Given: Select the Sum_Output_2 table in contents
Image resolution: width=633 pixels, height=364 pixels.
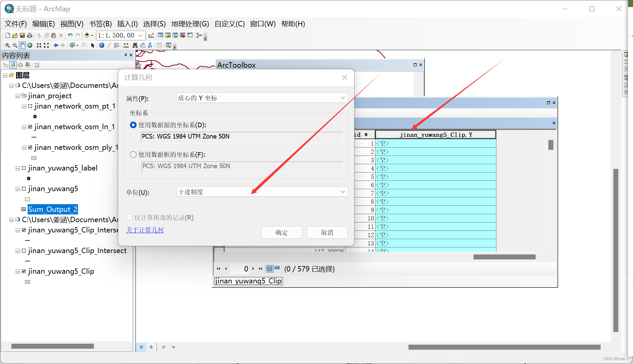Looking at the screenshot, I should click(x=53, y=209).
